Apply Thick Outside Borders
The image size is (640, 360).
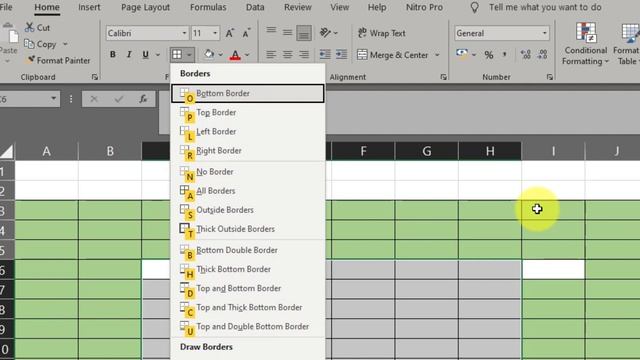(248, 229)
